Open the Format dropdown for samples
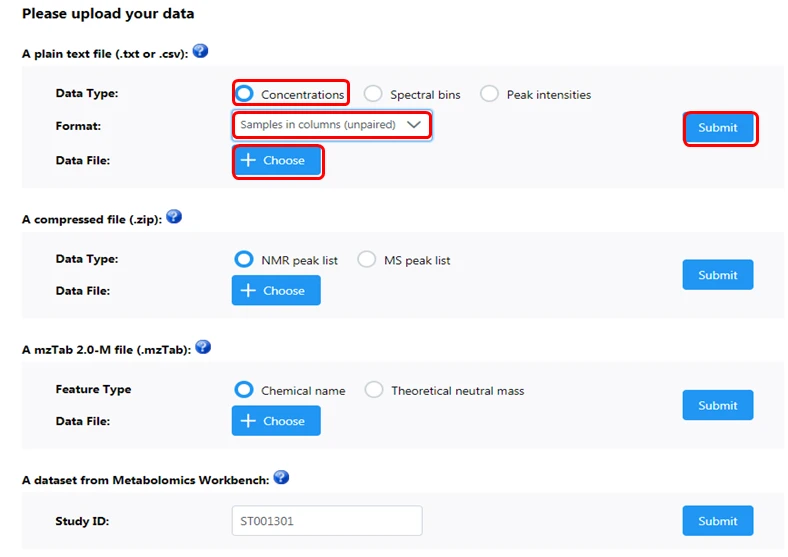Screen dimensions: 788x557 pos(331,125)
